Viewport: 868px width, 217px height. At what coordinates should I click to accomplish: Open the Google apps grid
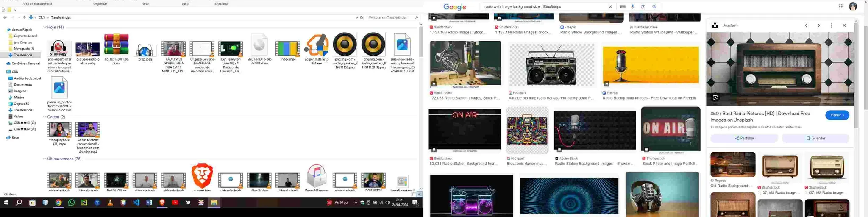pos(841,6)
